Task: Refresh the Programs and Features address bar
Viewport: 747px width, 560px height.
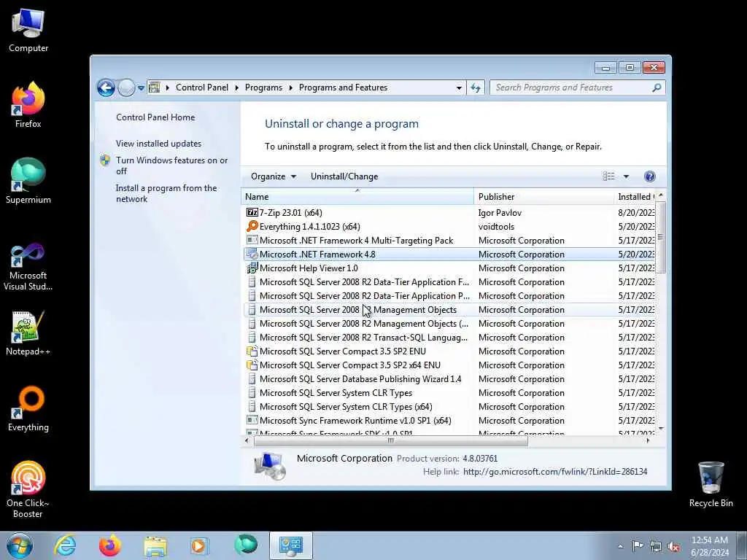Action: click(476, 87)
